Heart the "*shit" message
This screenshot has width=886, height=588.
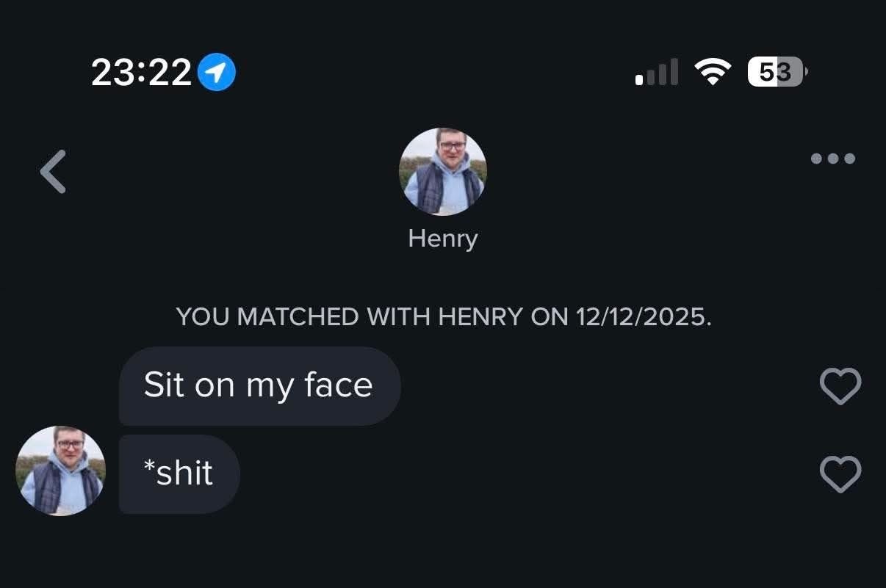coord(840,474)
